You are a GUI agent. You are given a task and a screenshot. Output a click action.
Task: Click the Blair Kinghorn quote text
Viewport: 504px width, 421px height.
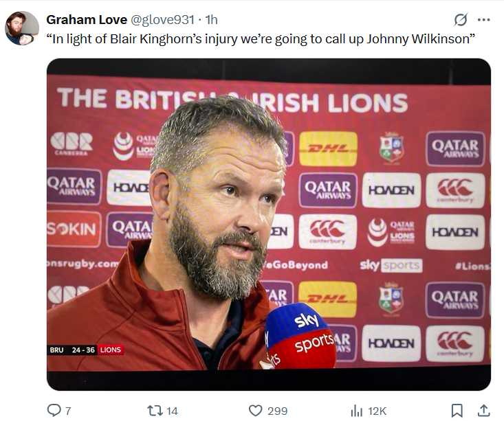pos(261,38)
